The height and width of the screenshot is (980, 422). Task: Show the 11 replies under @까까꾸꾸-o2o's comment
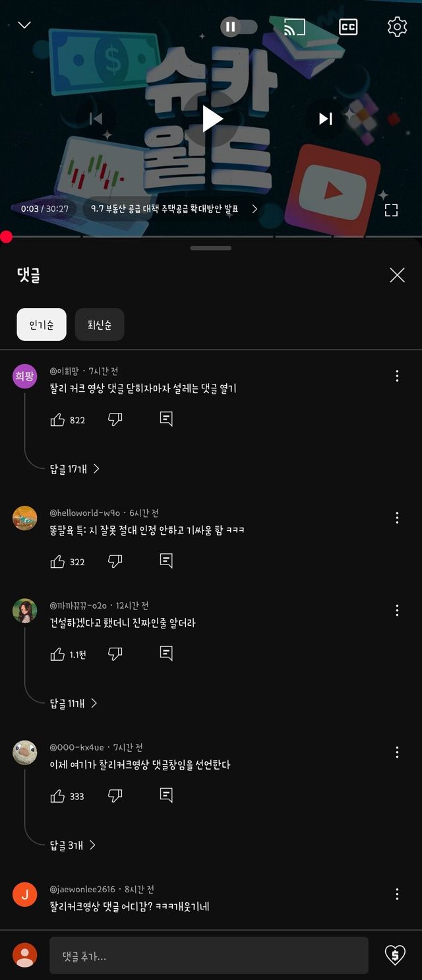(x=71, y=704)
